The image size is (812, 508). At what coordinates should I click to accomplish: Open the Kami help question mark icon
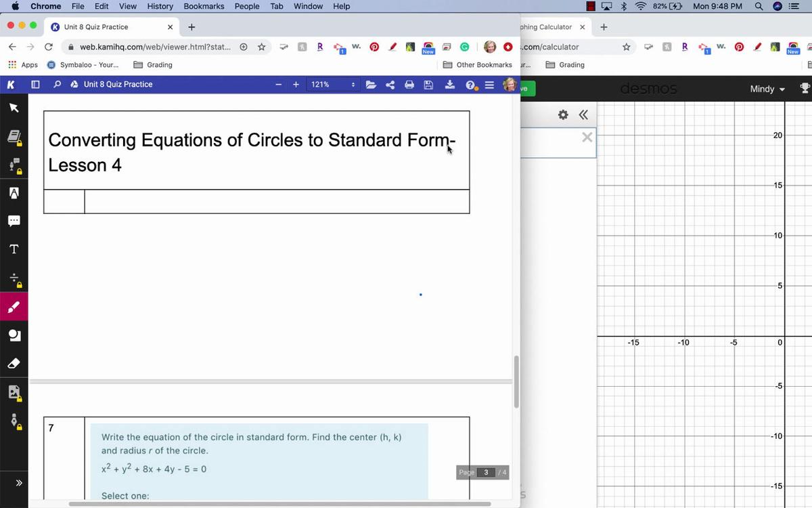[470, 85]
